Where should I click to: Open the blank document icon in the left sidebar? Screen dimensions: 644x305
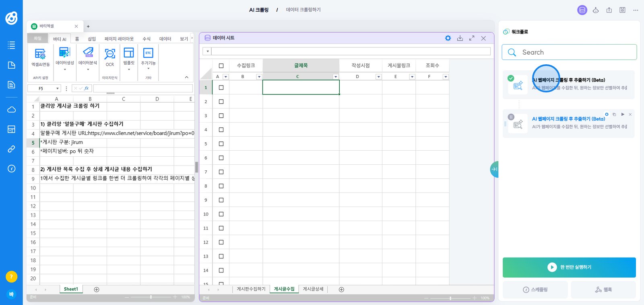click(11, 65)
